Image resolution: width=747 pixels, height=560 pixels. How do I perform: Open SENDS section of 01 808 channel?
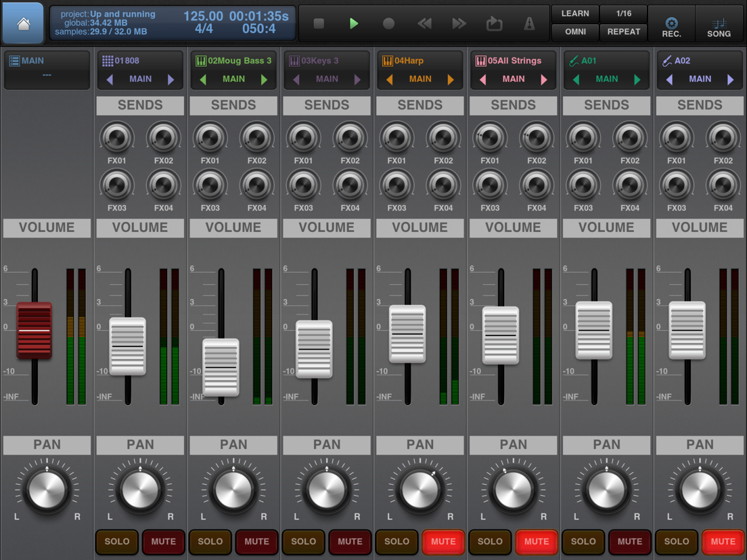coord(140,106)
